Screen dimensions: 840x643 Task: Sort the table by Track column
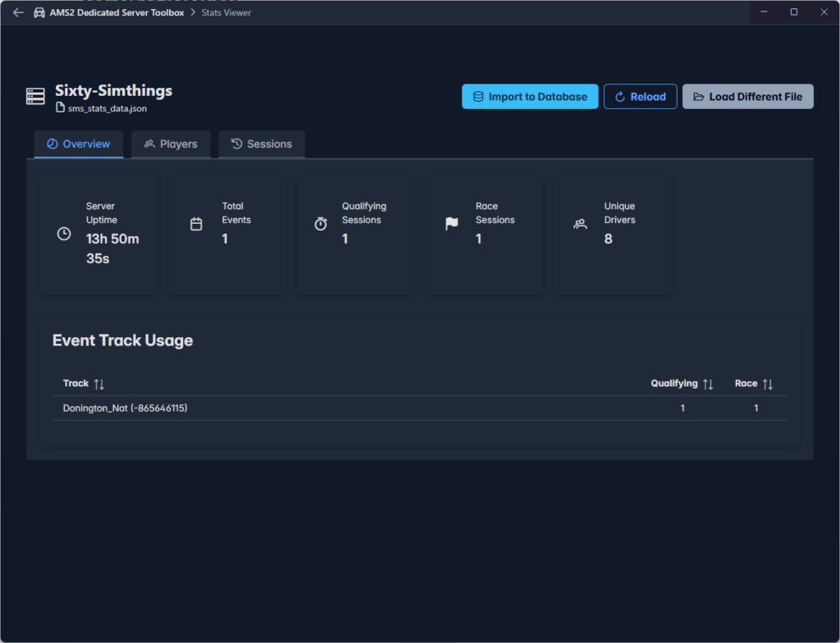point(99,384)
